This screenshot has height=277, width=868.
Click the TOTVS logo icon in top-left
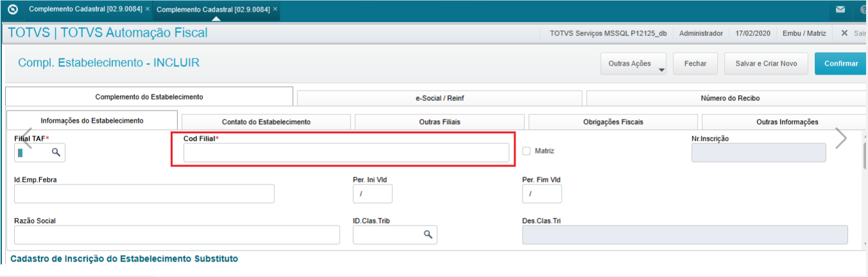(x=12, y=10)
